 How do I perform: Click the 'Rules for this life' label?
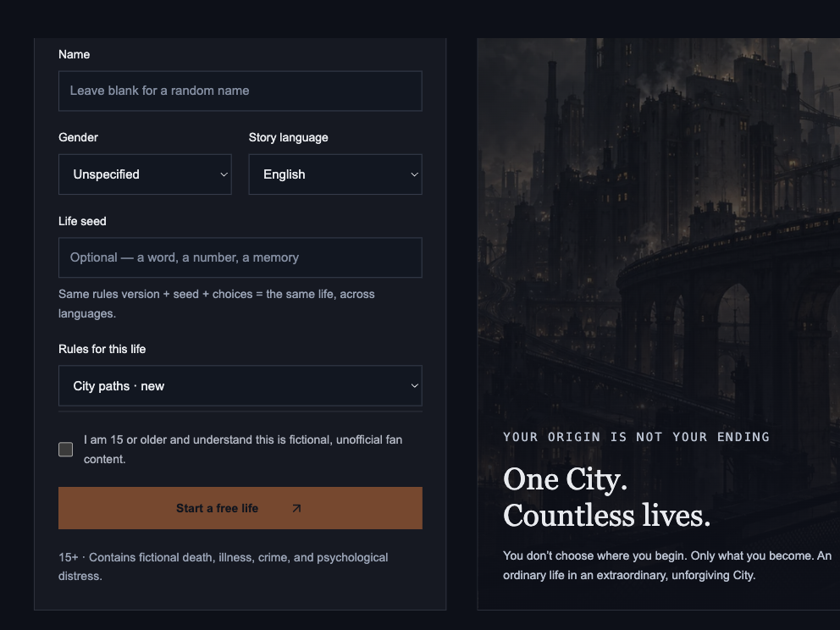pos(102,349)
